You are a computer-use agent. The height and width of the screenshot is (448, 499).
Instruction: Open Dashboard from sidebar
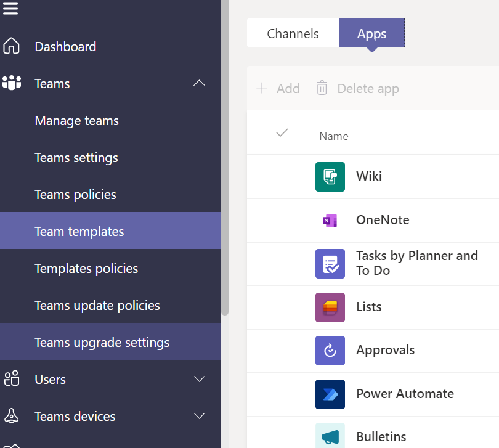(65, 47)
